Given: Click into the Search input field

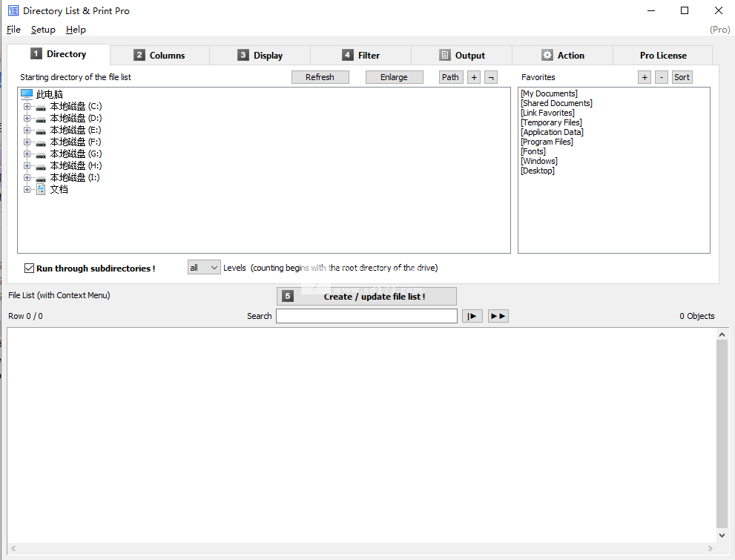Looking at the screenshot, I should pyautogui.click(x=366, y=316).
